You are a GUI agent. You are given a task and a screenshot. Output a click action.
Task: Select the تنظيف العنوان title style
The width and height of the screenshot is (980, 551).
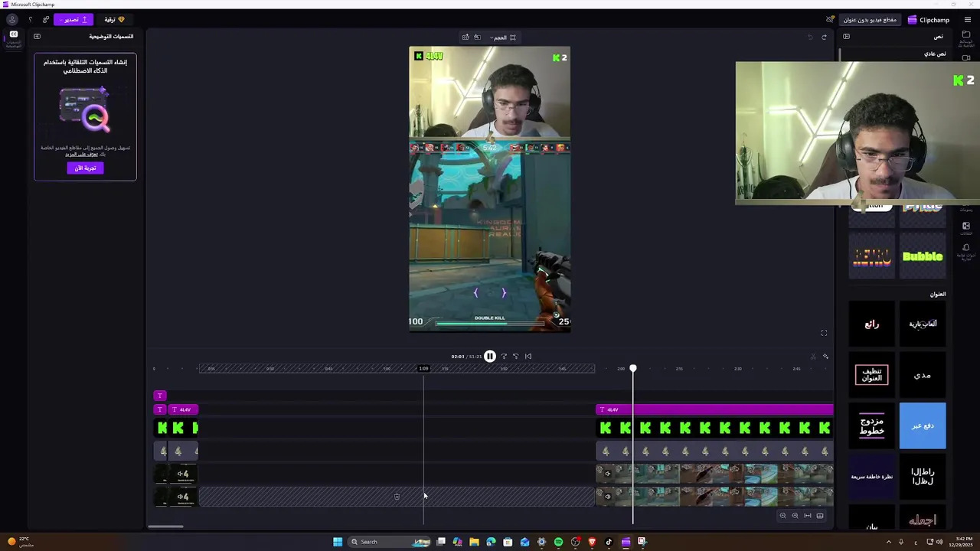click(872, 375)
